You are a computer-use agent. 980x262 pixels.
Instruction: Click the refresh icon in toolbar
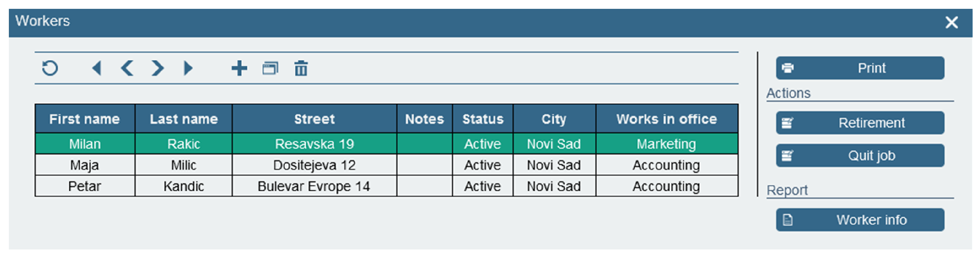click(50, 68)
